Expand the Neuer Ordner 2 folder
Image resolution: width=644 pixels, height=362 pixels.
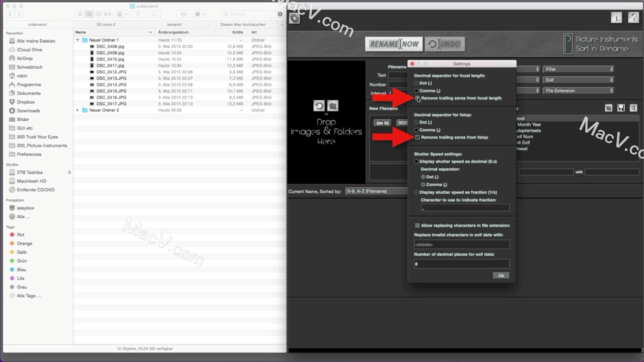[x=77, y=110]
